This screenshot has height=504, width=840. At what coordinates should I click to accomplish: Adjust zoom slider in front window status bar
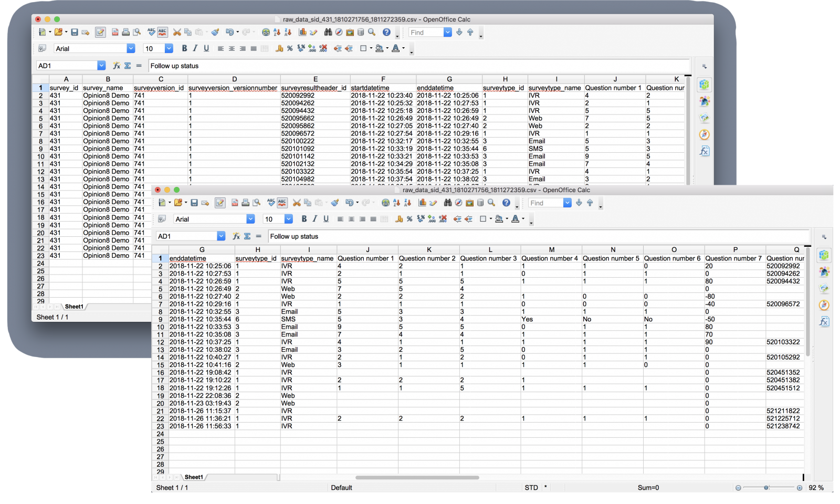(766, 488)
